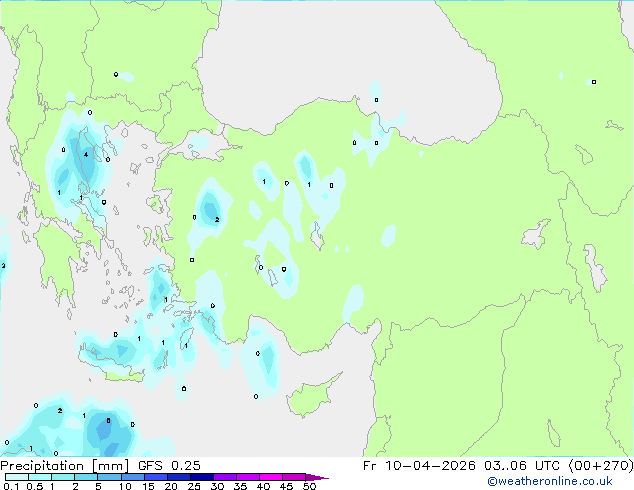Click the 35 mm violet legend swatch
Screen dimensions: 634x490
[248, 477]
